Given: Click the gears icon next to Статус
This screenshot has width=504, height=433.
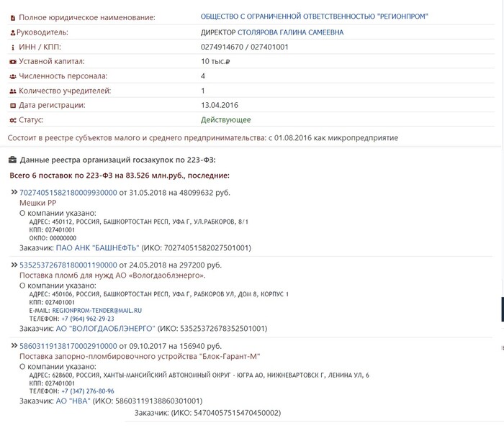Looking at the screenshot, I should 12,120.
